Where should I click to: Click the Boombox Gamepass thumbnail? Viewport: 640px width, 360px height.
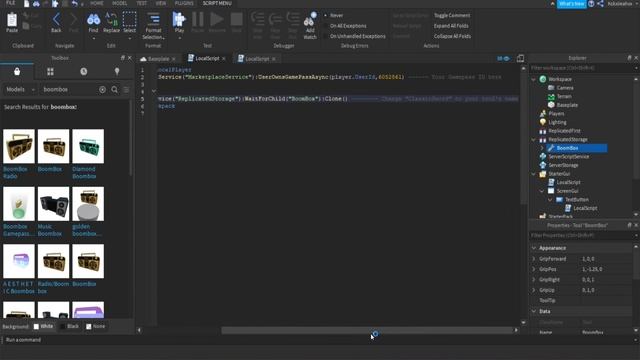click(x=19, y=204)
